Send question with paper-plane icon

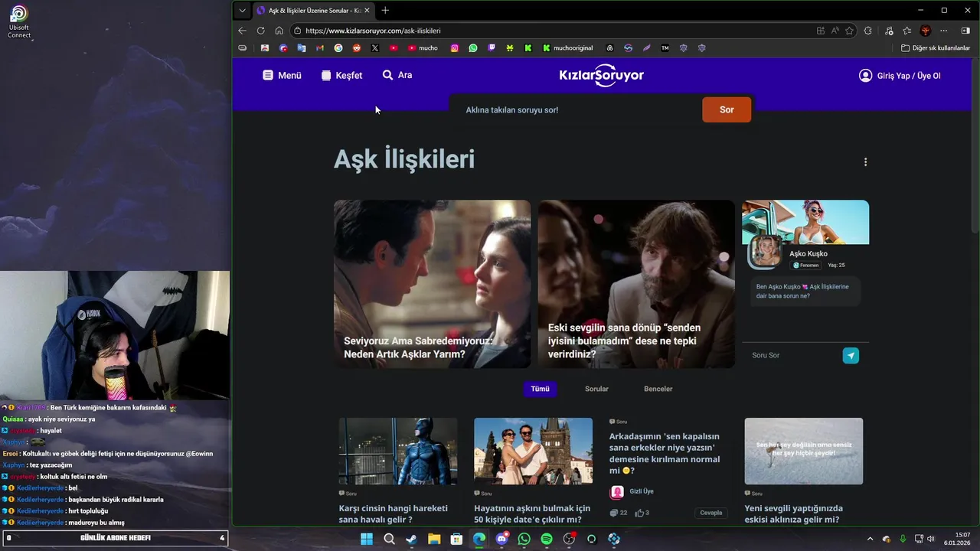point(851,355)
